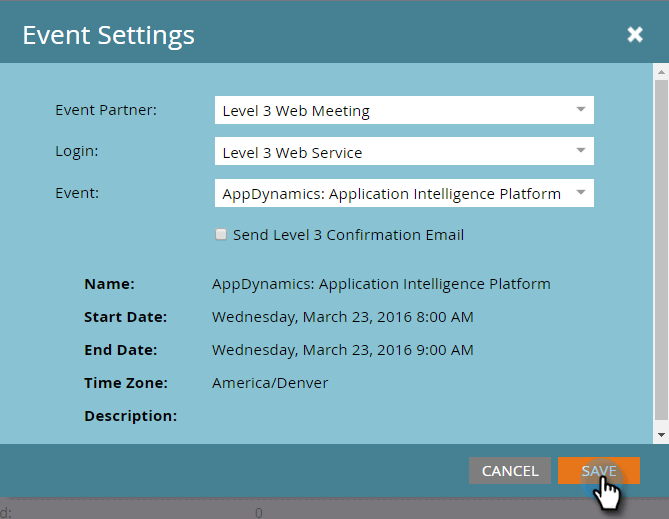Enable Send Level 3 Confirmation Email checkbox

point(221,235)
